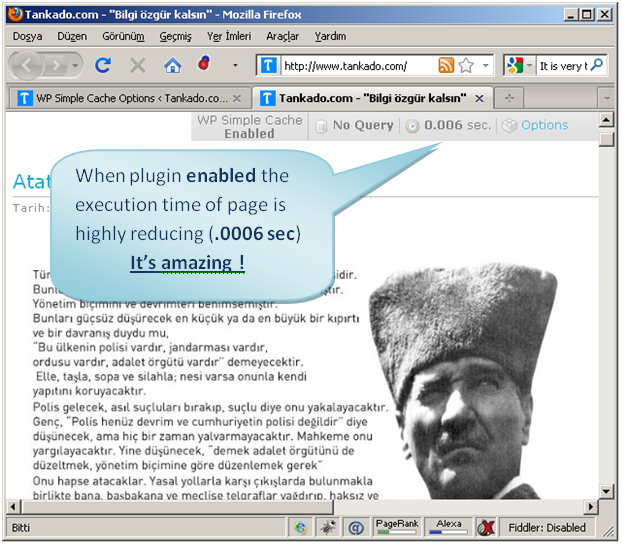Viewport: 622px width, 544px height.
Task: Switch to WP Simple Cache Options tab
Action: click(123, 98)
